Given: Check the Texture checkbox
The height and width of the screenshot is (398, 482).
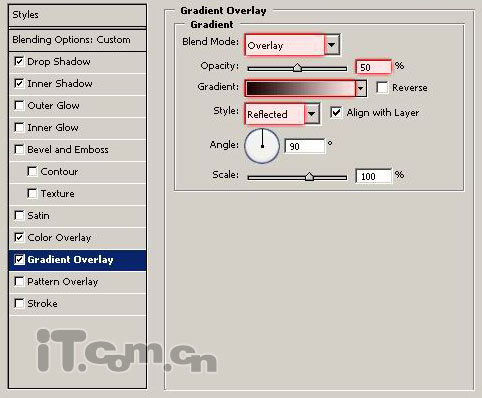Looking at the screenshot, I should pyautogui.click(x=32, y=193).
